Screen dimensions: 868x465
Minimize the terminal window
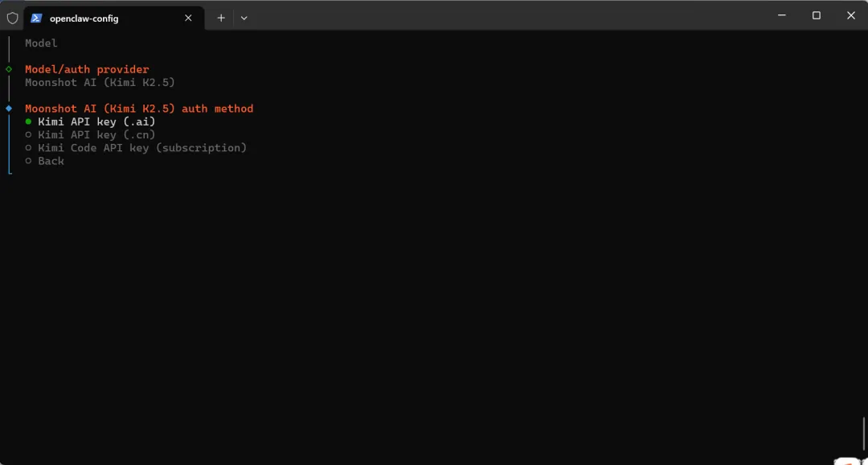782,15
